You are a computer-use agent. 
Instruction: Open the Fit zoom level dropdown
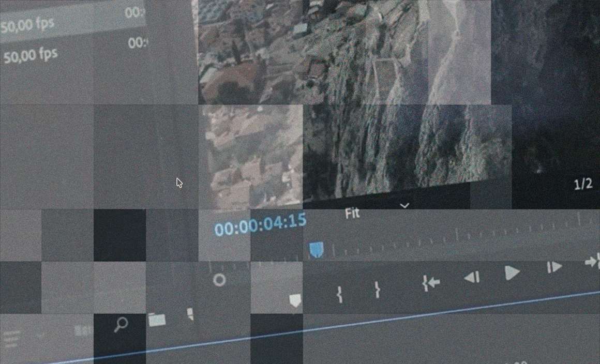(352, 213)
